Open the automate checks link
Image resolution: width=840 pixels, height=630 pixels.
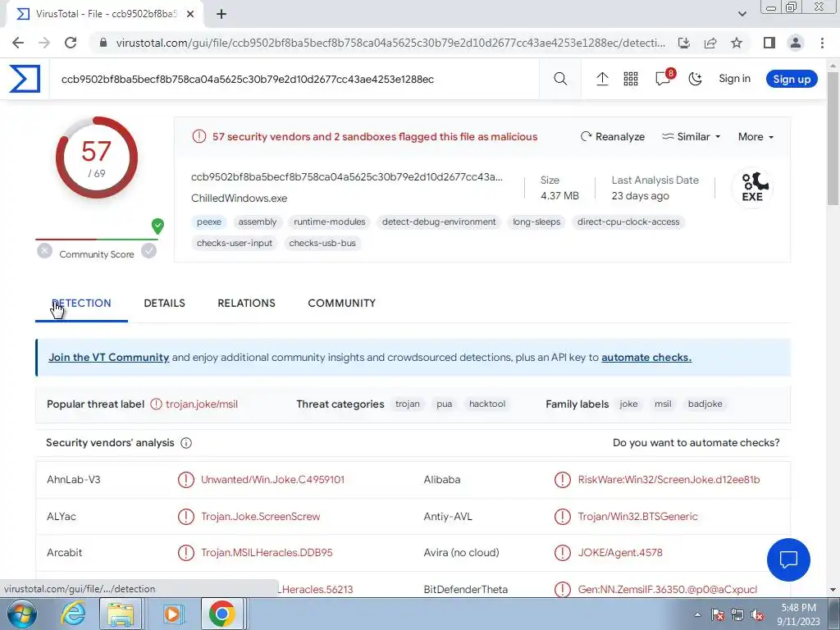pyautogui.click(x=646, y=358)
